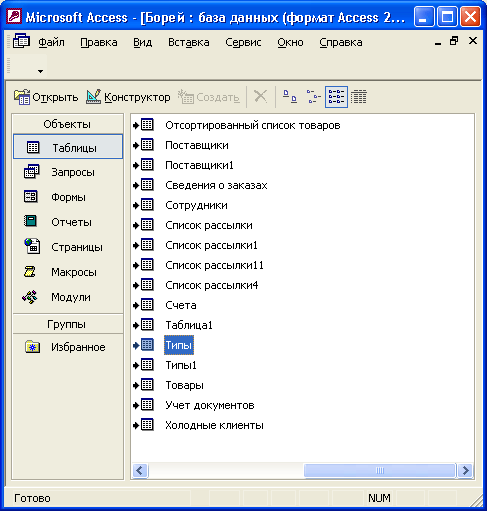The width and height of the screenshot is (487, 511).
Task: Open the Справка menu
Action: [341, 42]
